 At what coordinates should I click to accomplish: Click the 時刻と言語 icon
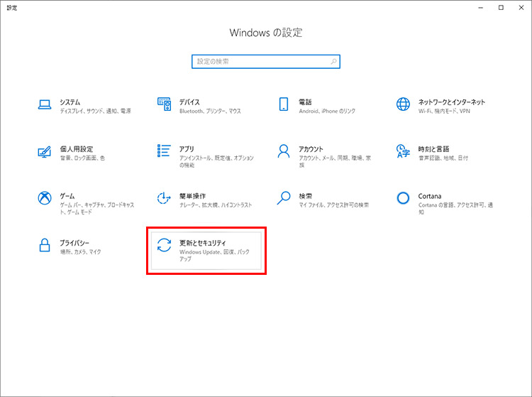(x=404, y=151)
